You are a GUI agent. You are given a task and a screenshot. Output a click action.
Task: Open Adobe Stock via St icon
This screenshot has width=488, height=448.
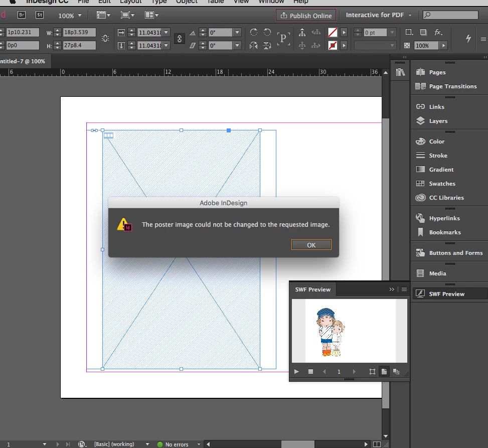click(x=40, y=15)
